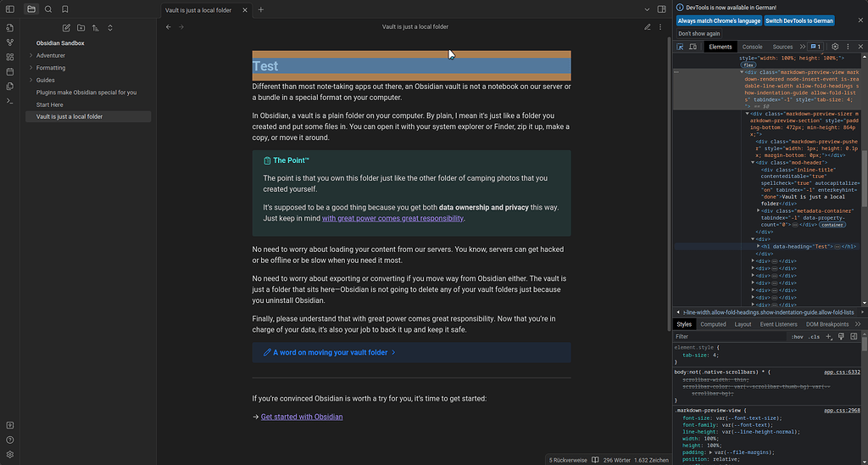Image resolution: width=868 pixels, height=465 pixels.
Task: Change sort order icon
Action: (96, 28)
